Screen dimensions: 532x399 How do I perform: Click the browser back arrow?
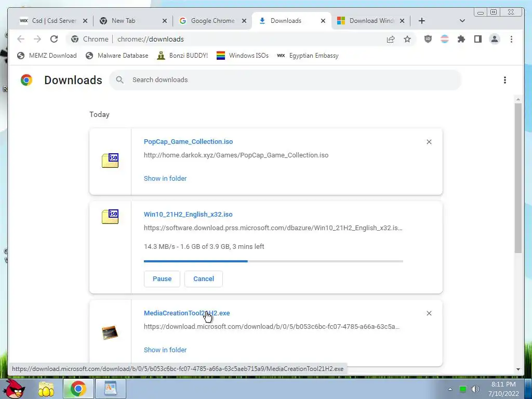(21, 39)
